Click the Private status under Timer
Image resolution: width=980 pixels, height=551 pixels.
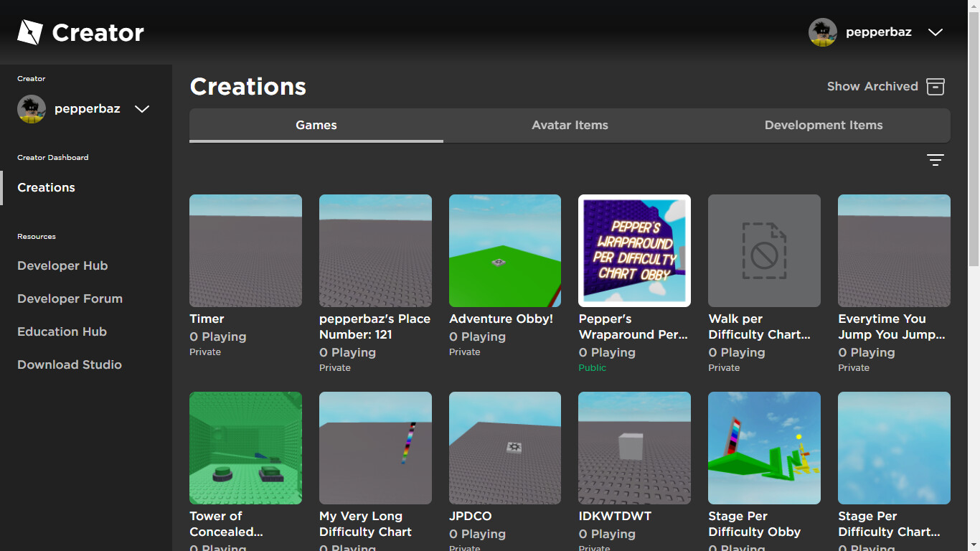tap(204, 352)
